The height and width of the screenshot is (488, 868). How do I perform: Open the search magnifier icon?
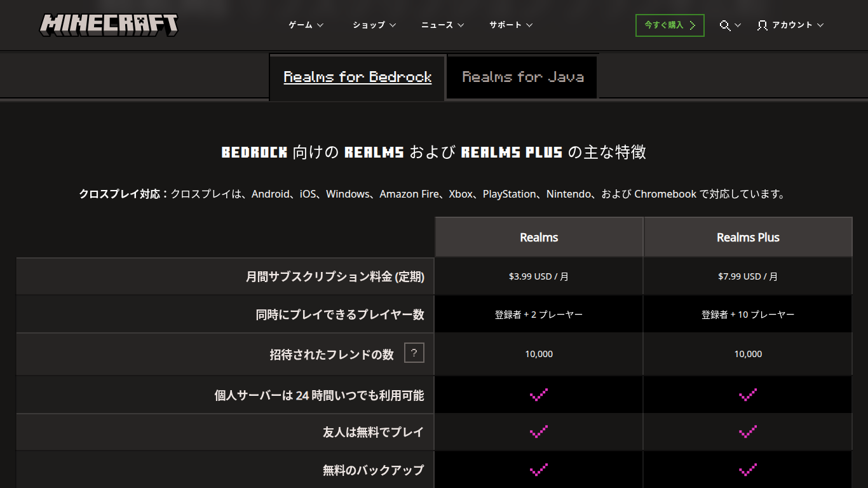click(725, 25)
